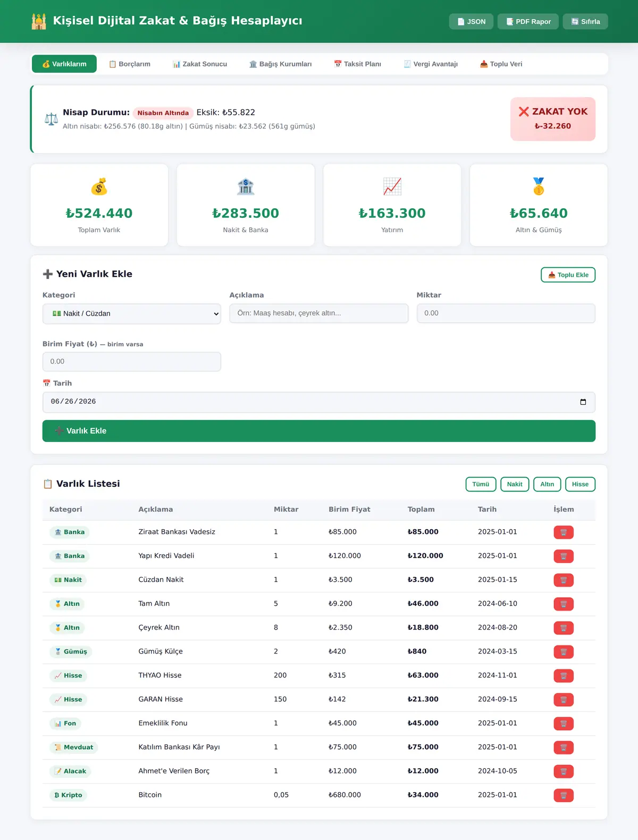Export data with the JSON button

(471, 21)
